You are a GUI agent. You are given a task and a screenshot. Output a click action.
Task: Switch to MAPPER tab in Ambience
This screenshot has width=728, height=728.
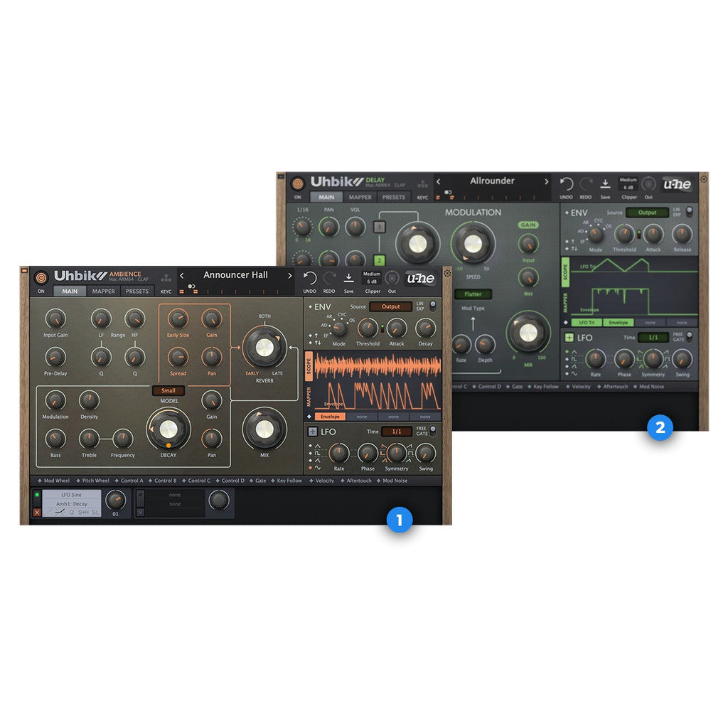(104, 291)
